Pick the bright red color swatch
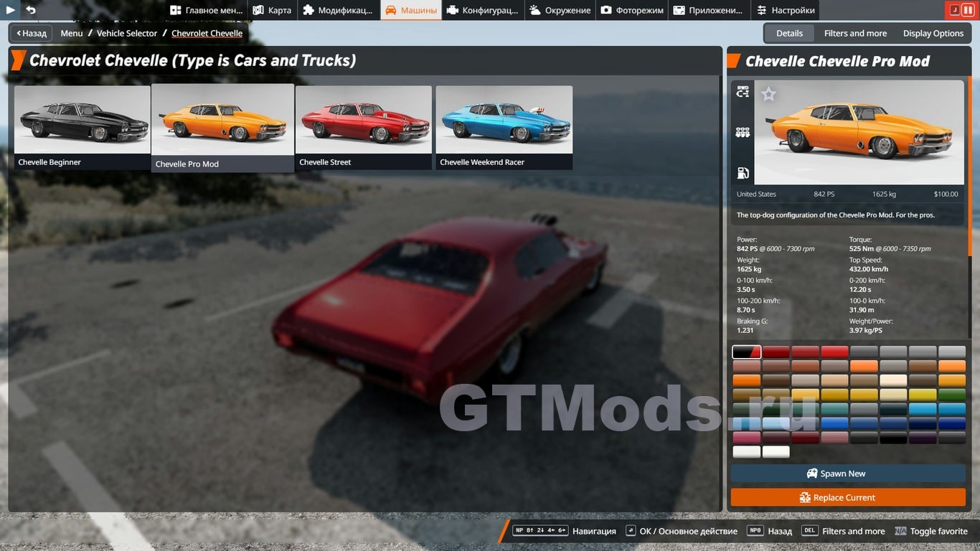The width and height of the screenshot is (980, 551). click(834, 352)
